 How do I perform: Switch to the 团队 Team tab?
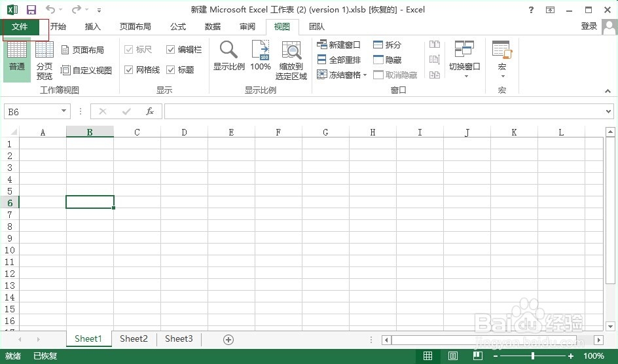tap(316, 26)
